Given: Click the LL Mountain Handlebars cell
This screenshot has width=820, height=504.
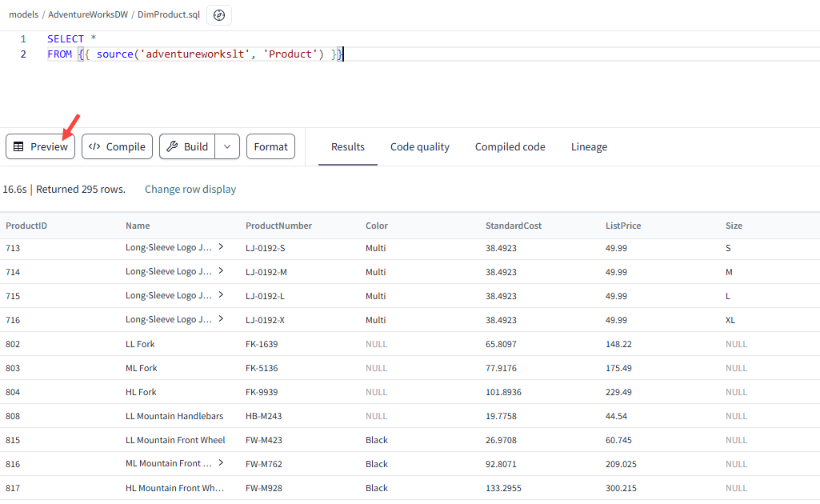Looking at the screenshot, I should coord(174,417).
